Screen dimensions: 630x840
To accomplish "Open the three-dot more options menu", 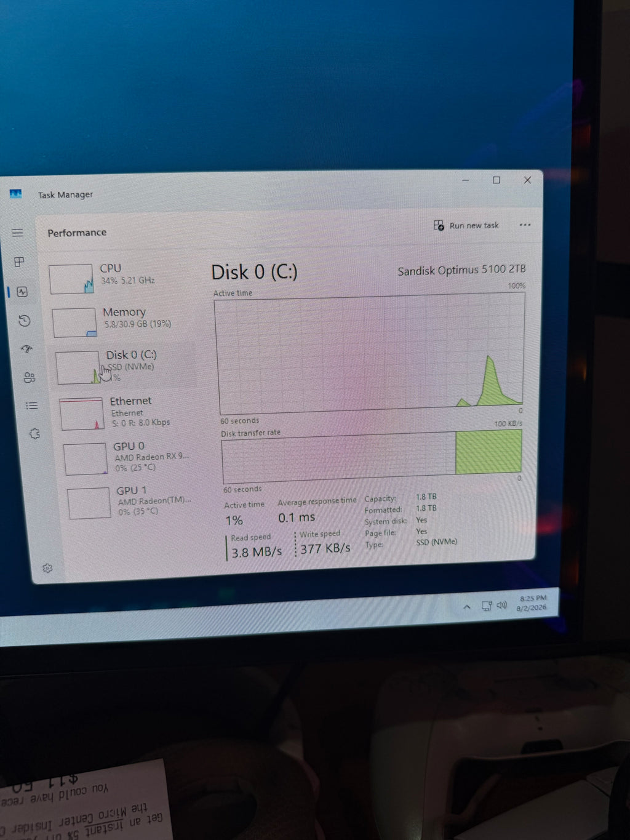I will [525, 225].
